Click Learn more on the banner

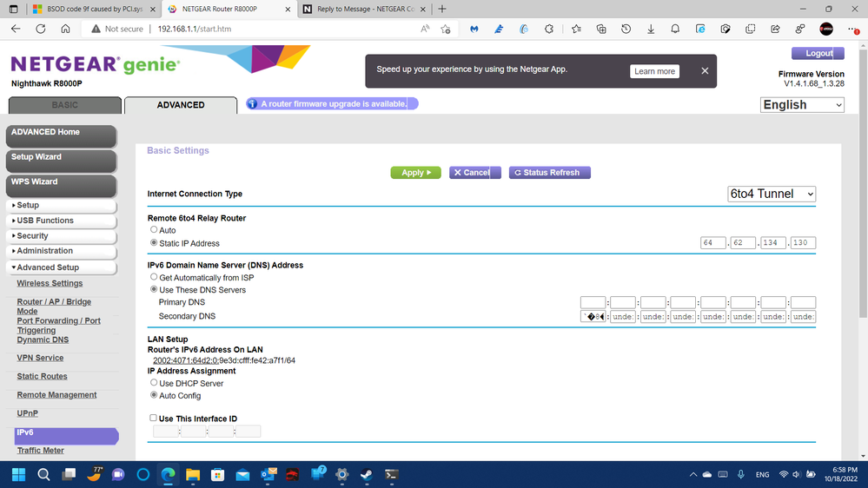tap(654, 71)
